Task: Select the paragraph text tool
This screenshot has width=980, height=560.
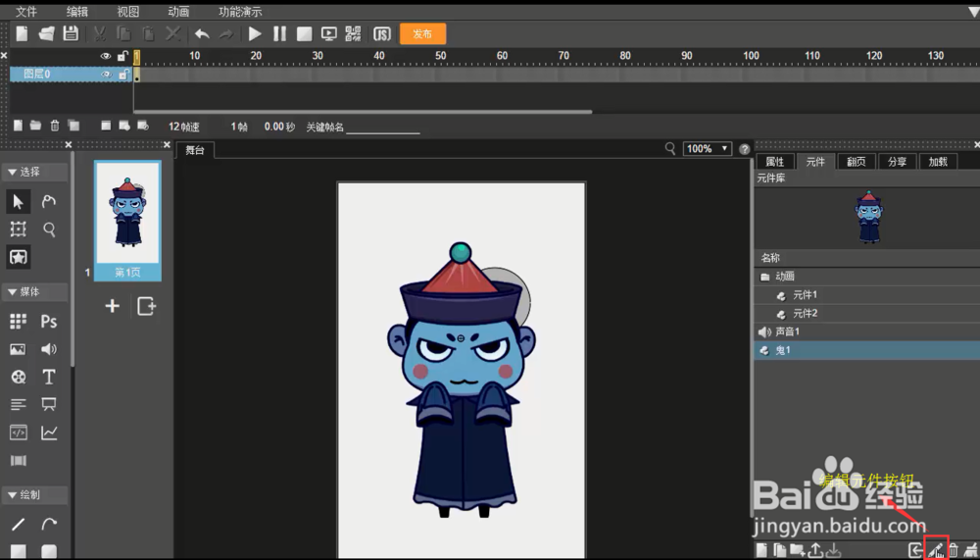Action: 18,404
